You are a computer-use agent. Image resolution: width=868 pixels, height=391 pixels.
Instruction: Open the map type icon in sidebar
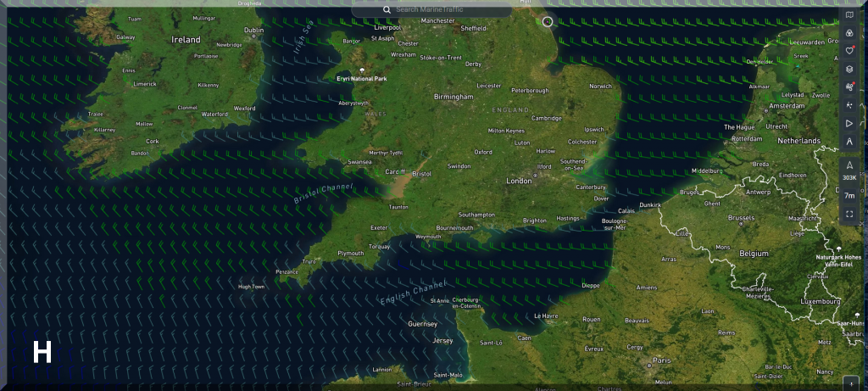pos(849,14)
